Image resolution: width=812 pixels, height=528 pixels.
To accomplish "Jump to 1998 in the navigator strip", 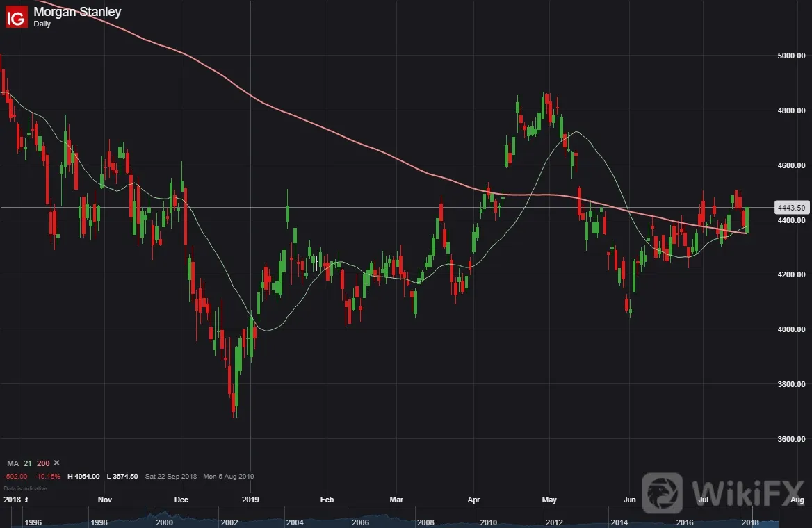I will point(99,522).
